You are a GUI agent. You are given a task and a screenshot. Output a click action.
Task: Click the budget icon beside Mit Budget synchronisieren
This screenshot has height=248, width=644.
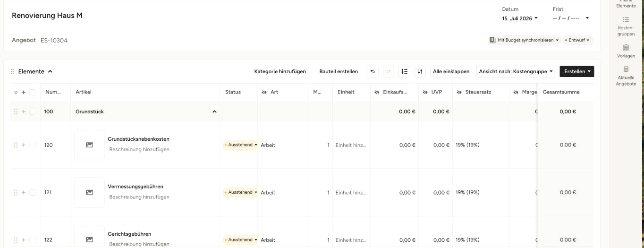(492, 40)
